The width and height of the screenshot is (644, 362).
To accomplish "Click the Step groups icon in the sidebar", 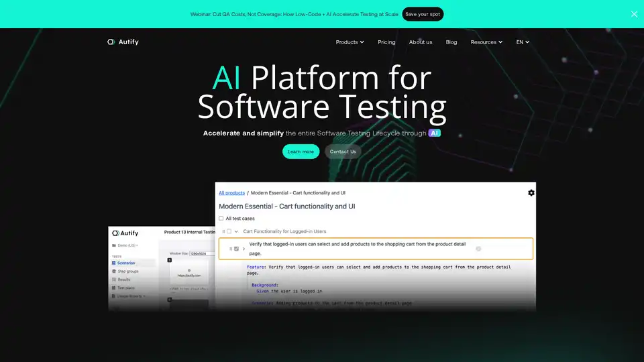I will (x=113, y=271).
